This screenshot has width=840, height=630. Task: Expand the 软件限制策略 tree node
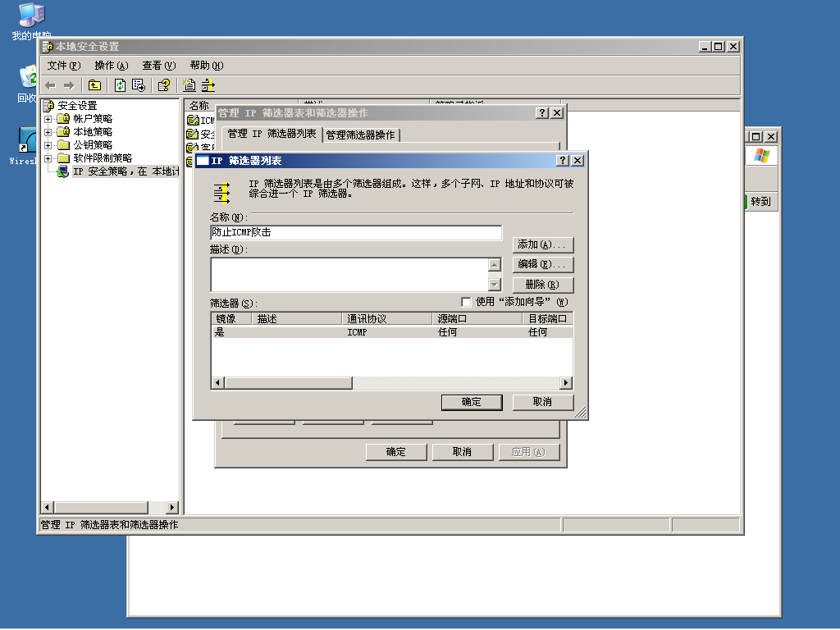[x=48, y=158]
